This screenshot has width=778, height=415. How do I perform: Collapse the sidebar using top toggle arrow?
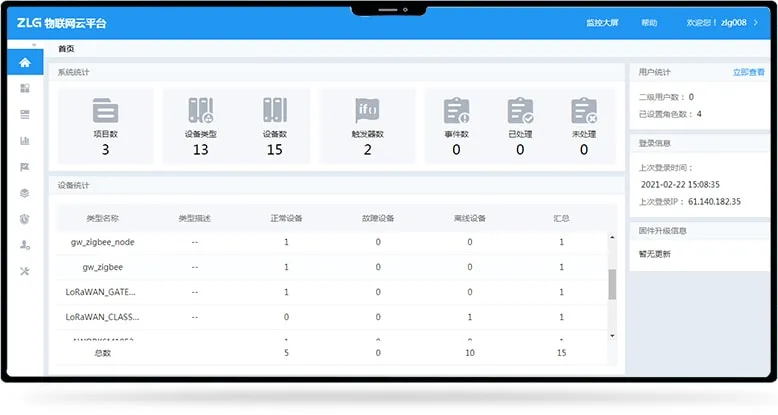(x=33, y=45)
